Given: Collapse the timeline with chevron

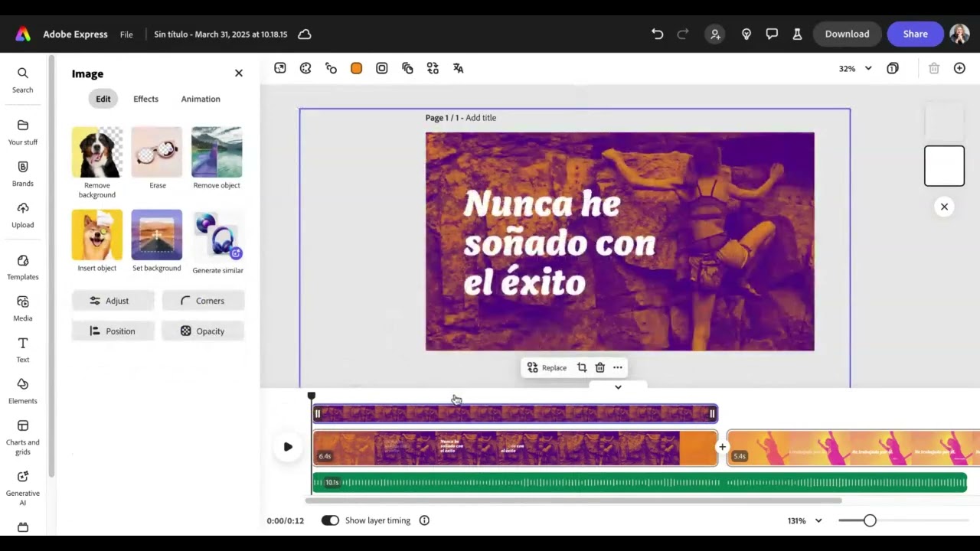Looking at the screenshot, I should coord(618,387).
